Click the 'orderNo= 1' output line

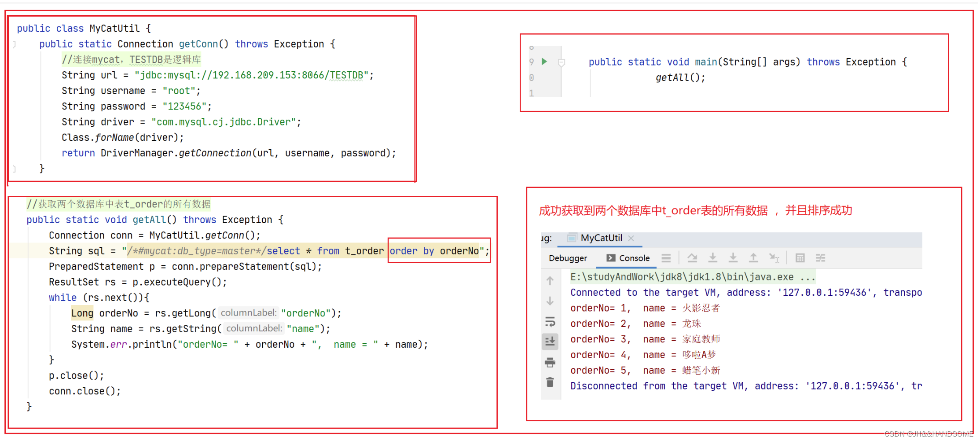click(645, 308)
